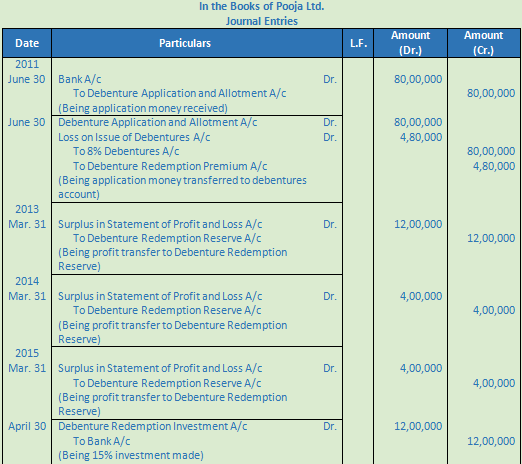Screen dimensions: 522x464
Task: Select the 2013 narration 'Being profit transfer to Debenture Redemption'
Action: coord(173,252)
